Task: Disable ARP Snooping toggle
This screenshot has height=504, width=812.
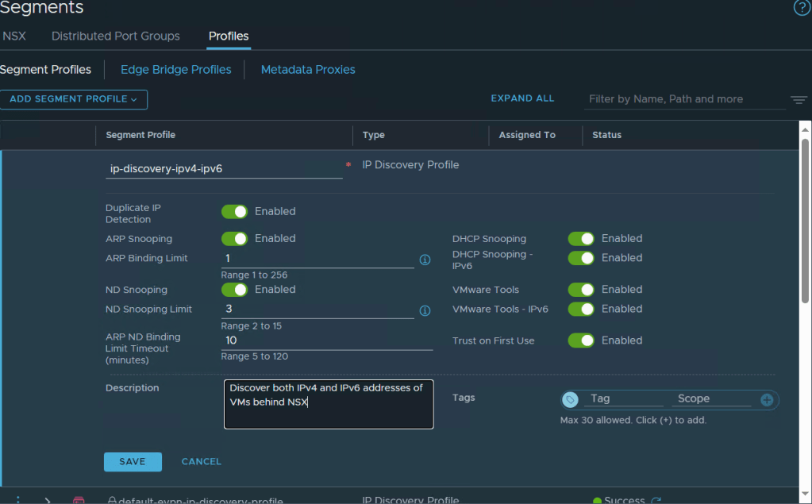Action: point(234,239)
